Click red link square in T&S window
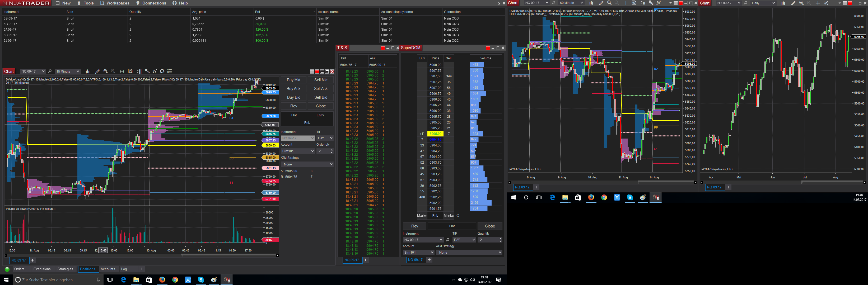Viewport: 868px width, 285px height. tap(382, 48)
